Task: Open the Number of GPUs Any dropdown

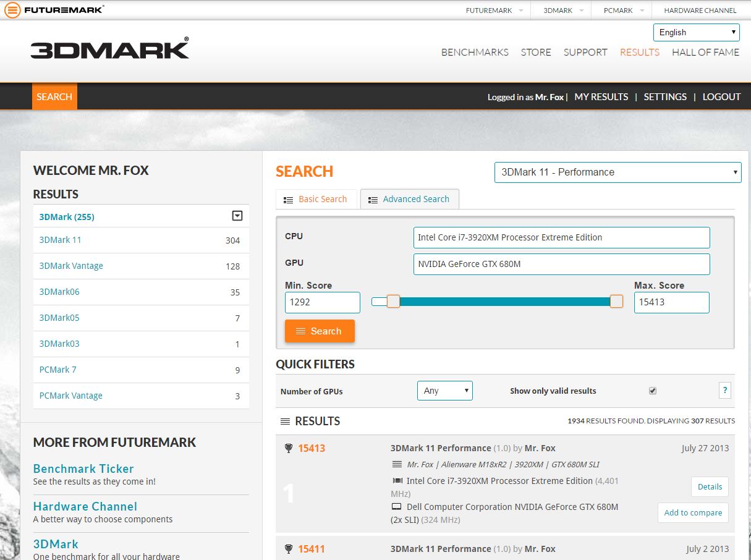Action: point(445,391)
